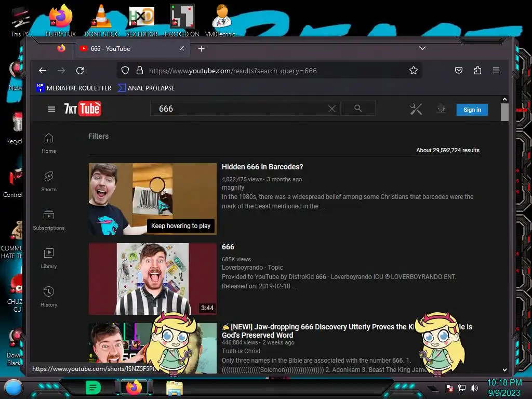Viewport: 532px width, 399px height.
Task: Click the YouTube logo
Action: coord(83,109)
